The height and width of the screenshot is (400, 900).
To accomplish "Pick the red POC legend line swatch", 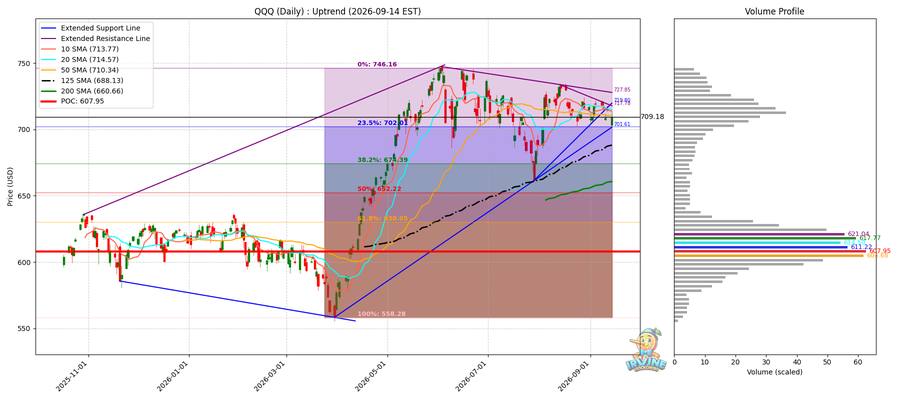I will pos(48,102).
